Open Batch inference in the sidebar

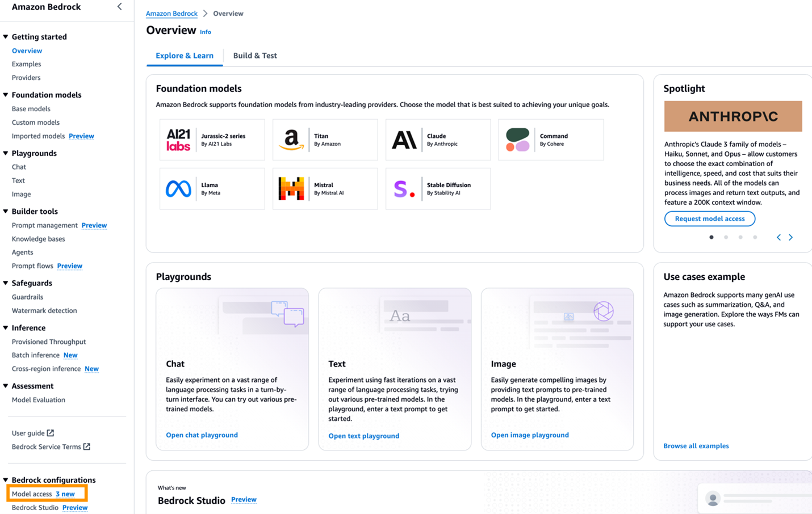click(x=36, y=355)
